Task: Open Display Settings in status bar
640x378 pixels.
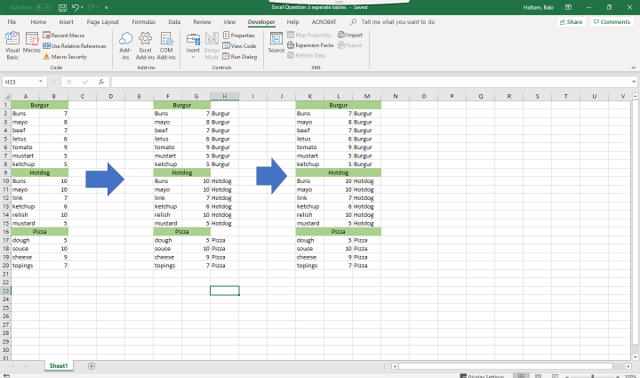Action: click(x=482, y=376)
